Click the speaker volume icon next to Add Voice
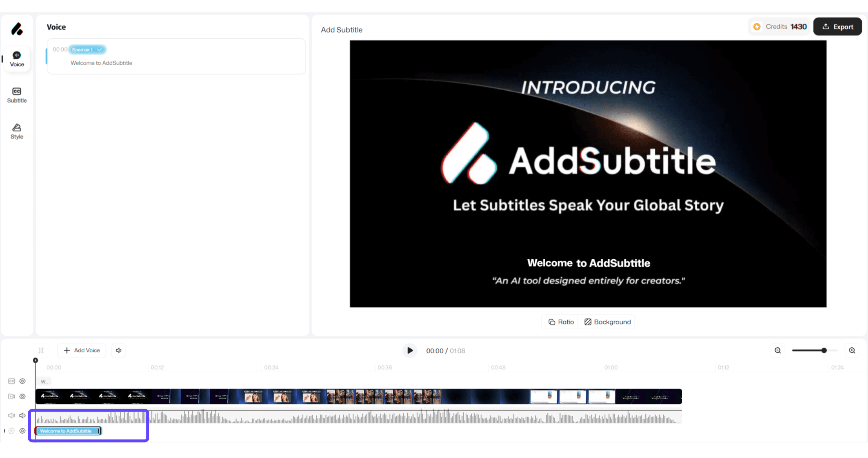This screenshot has width=868, height=458. point(119,350)
